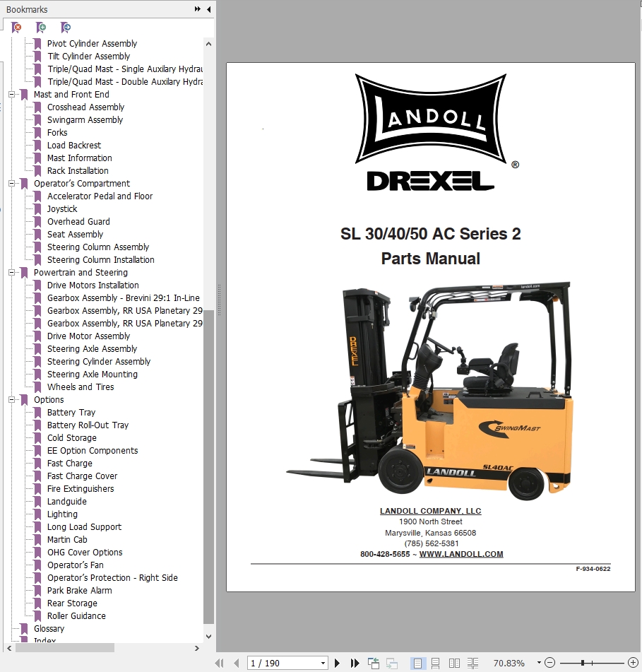This screenshot has width=642, height=672.
Task: Open the WWW.LANDOLL.COM link
Action: click(x=461, y=554)
